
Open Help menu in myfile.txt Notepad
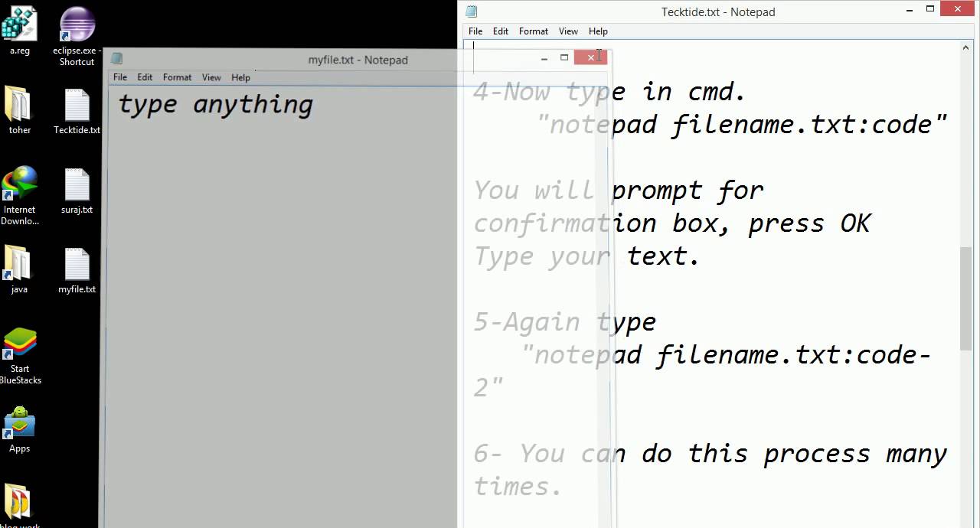coord(240,77)
